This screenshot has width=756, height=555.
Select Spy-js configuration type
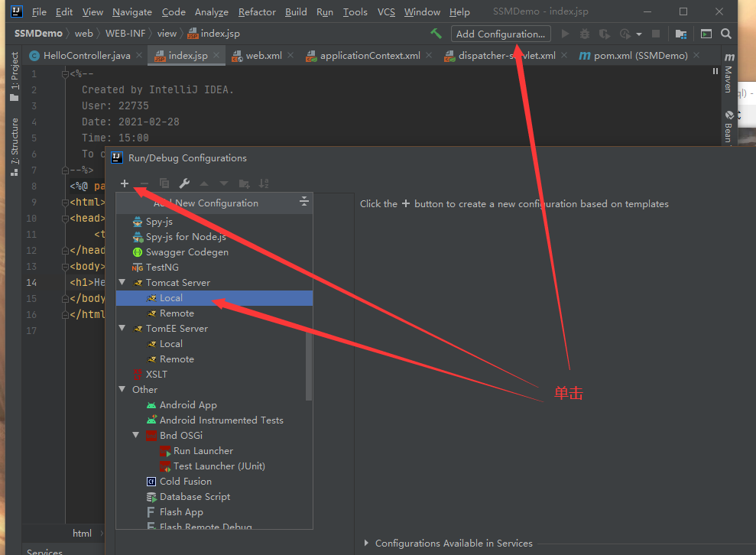[214, 222]
